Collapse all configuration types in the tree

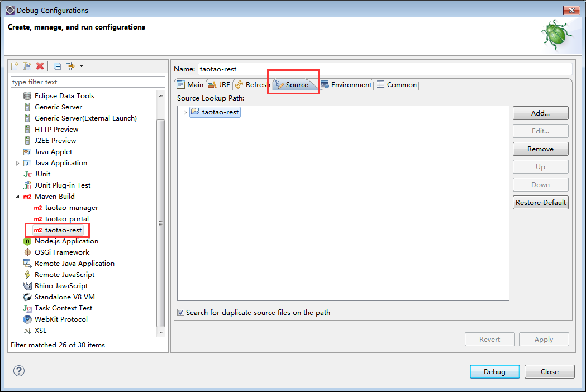pyautogui.click(x=57, y=66)
